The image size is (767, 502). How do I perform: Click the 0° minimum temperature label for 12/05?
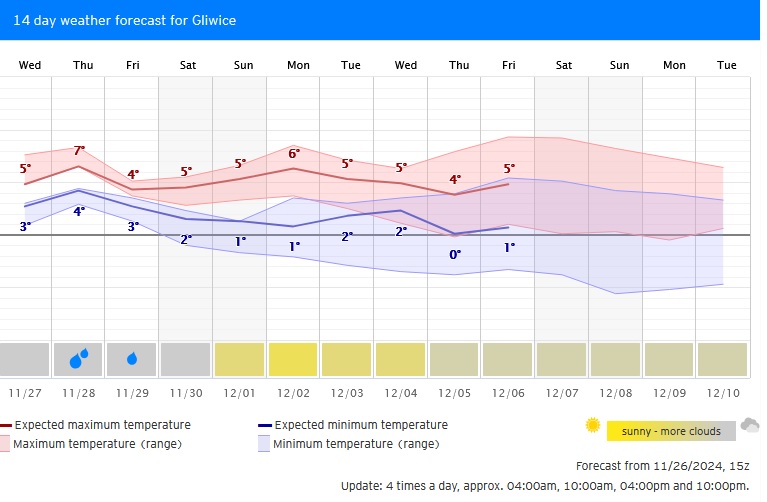[x=455, y=254]
